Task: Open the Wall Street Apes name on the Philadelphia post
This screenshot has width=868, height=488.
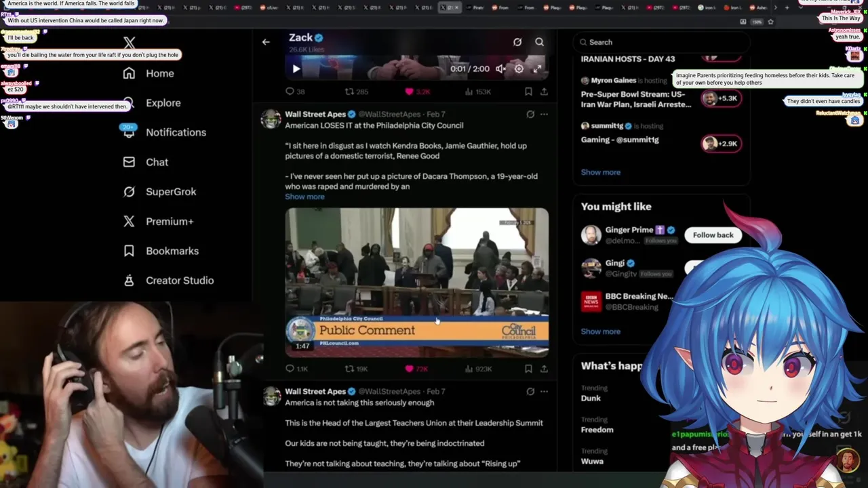Action: [x=315, y=115]
